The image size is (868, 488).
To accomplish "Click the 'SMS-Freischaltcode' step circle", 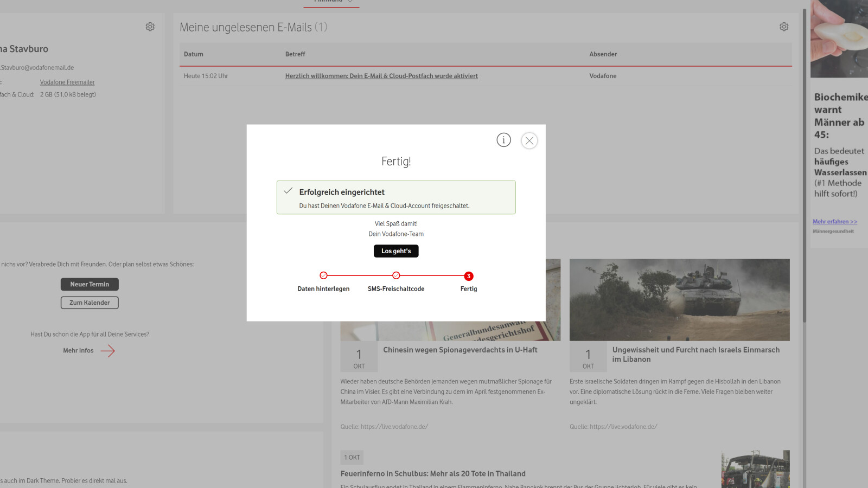I will (396, 275).
